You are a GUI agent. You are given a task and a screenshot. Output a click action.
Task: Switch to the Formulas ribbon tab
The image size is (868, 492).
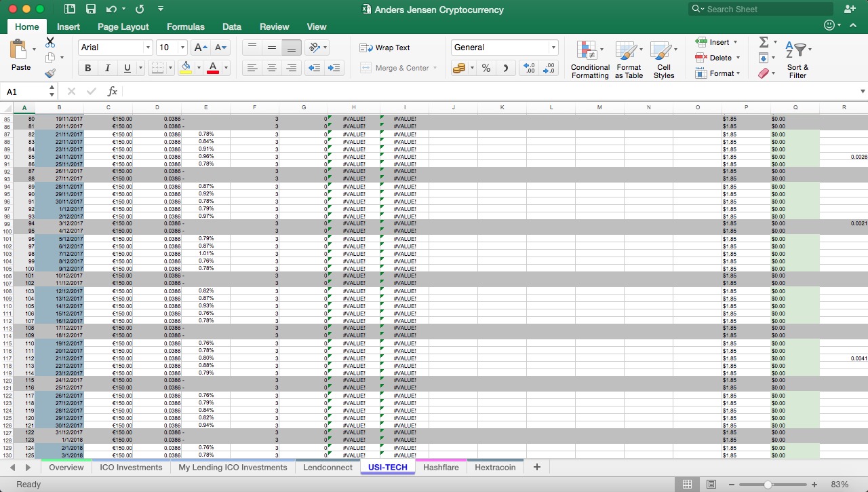coord(185,26)
